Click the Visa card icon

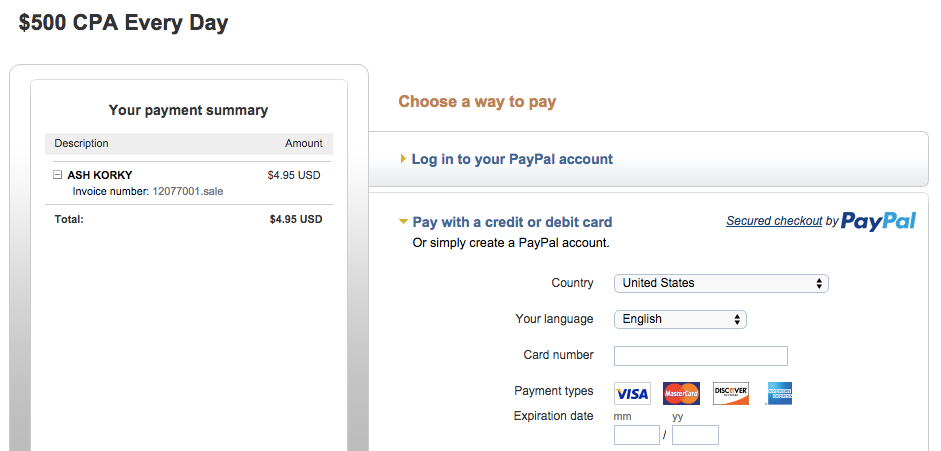click(632, 393)
